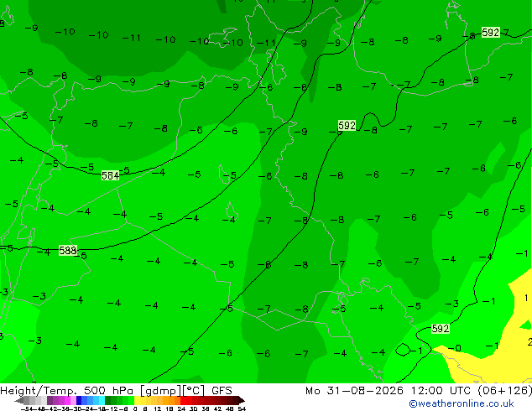Open the weatheronline.co.uk copyright link
532x411 pixels.
coord(462,403)
